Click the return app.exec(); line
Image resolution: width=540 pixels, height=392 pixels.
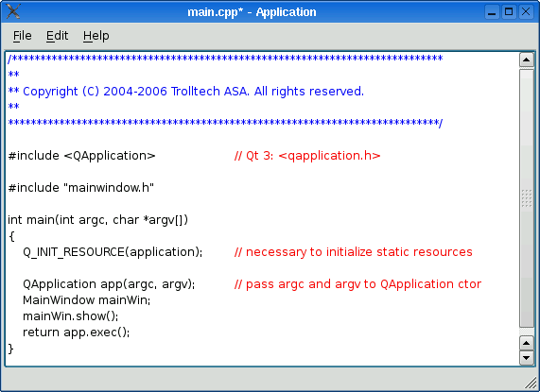76,332
